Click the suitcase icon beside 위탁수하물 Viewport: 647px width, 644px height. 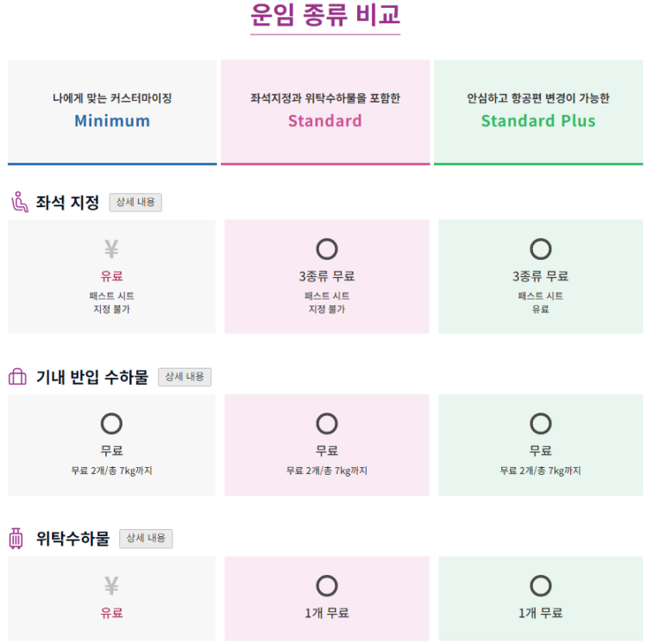point(16,539)
